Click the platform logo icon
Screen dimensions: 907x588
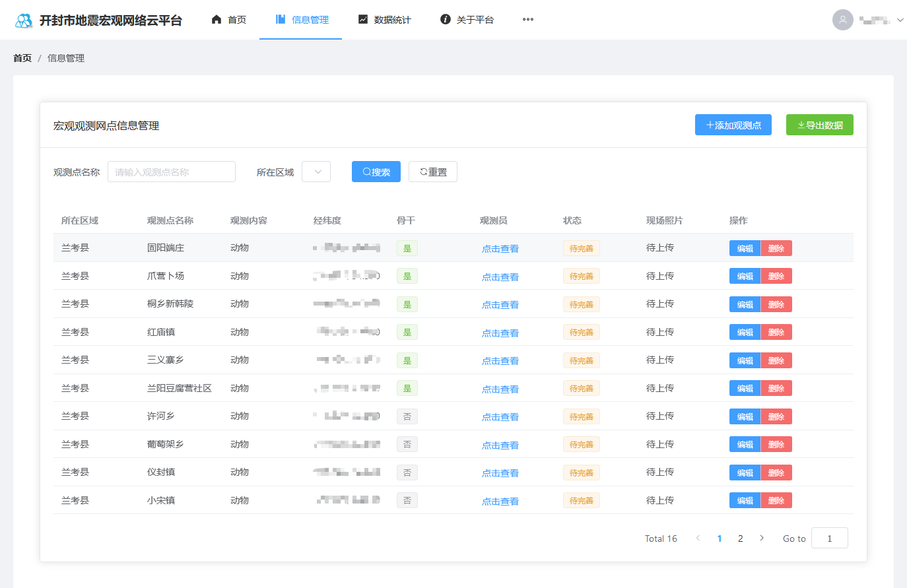pos(24,20)
